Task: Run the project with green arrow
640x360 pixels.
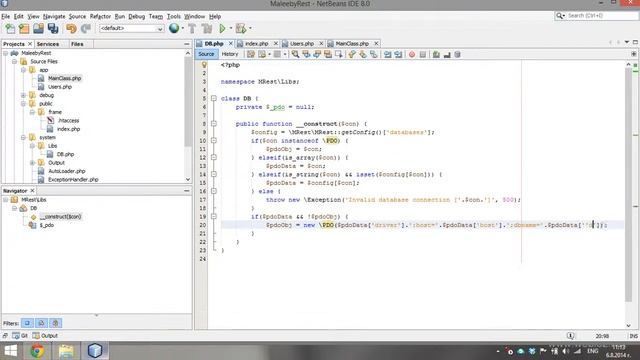Action: [x=222, y=29]
